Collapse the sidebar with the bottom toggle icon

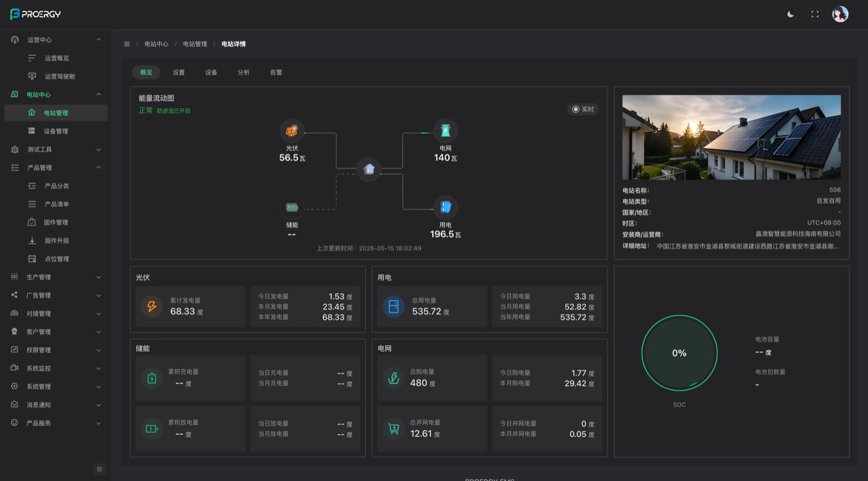(x=100, y=469)
